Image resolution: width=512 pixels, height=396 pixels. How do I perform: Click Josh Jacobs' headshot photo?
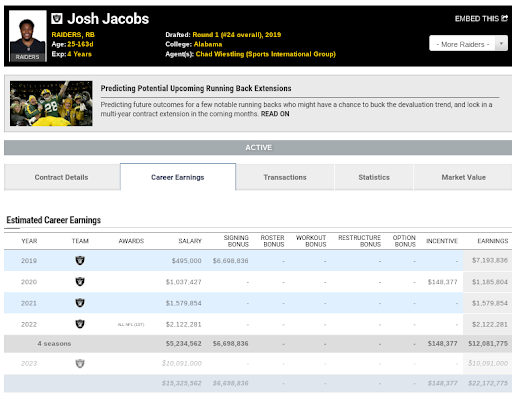[x=28, y=36]
